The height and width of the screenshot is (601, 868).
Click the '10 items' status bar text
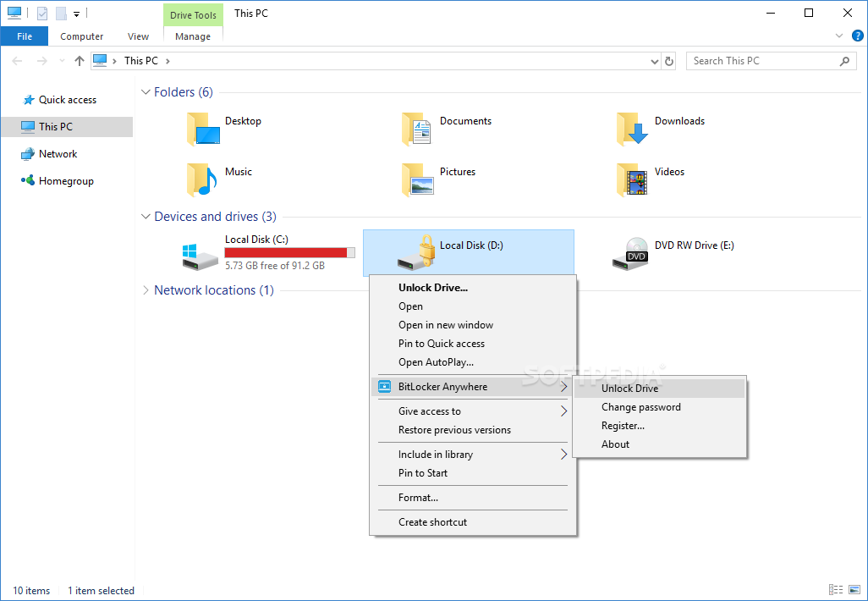coord(31,591)
